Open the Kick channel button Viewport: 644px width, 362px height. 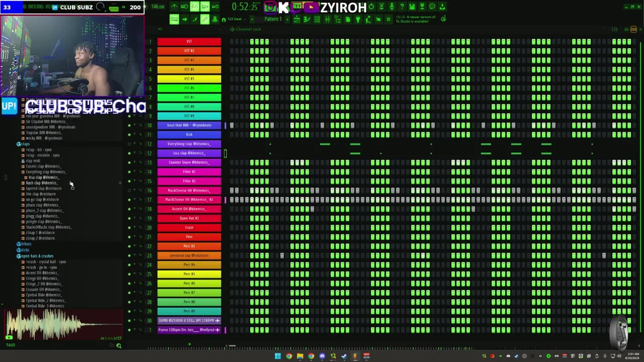[189, 134]
